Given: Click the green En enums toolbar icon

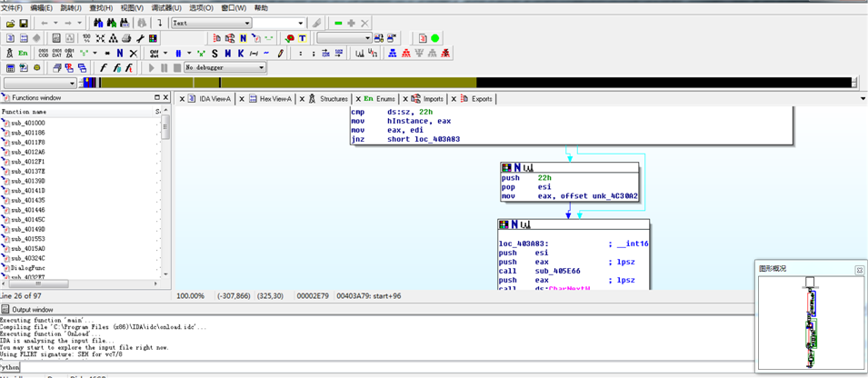Looking at the screenshot, I should [23, 53].
